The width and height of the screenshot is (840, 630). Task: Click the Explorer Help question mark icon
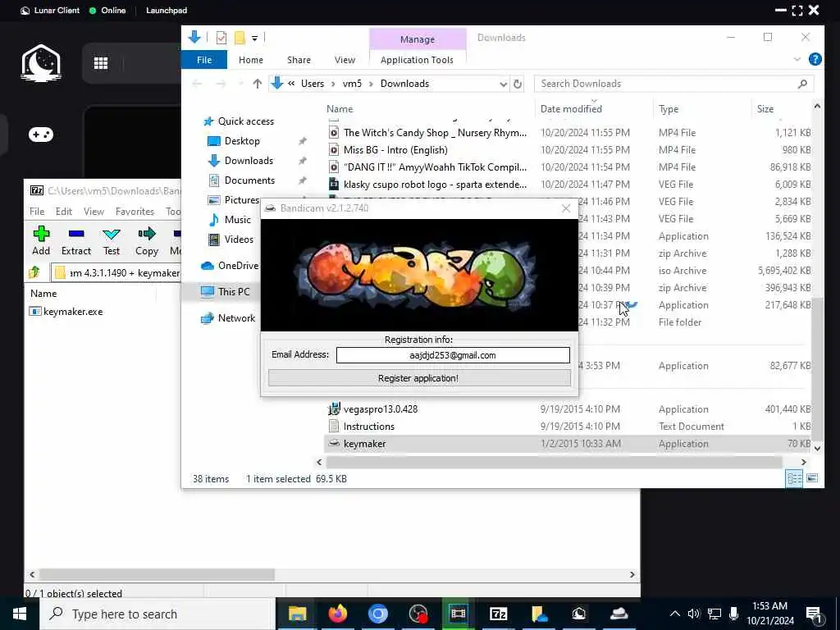click(x=815, y=59)
